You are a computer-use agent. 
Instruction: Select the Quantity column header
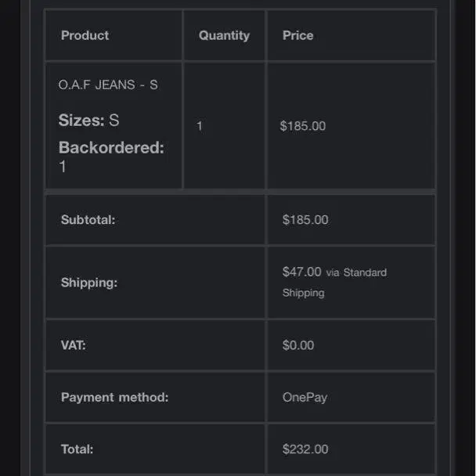click(x=224, y=35)
